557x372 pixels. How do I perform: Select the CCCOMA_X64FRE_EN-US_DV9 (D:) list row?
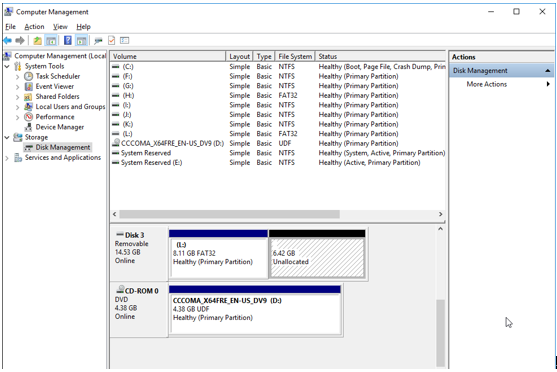click(278, 143)
